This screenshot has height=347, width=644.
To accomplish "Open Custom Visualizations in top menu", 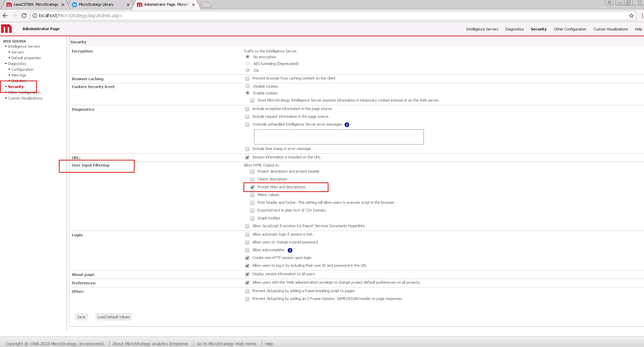I will coord(611,29).
